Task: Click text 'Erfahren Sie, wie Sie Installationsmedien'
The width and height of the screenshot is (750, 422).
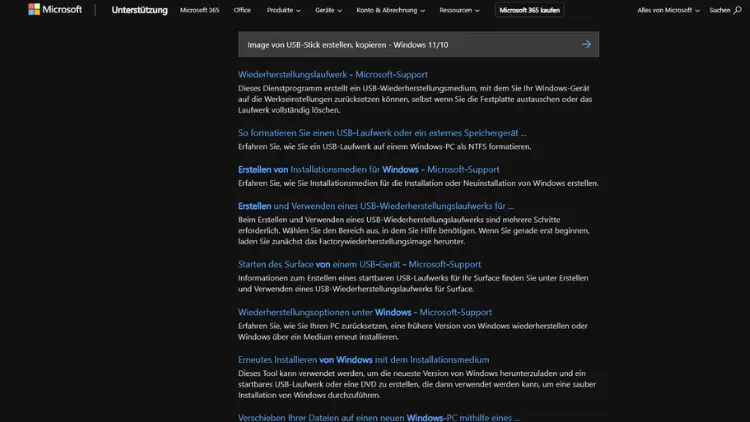Action: (310, 183)
